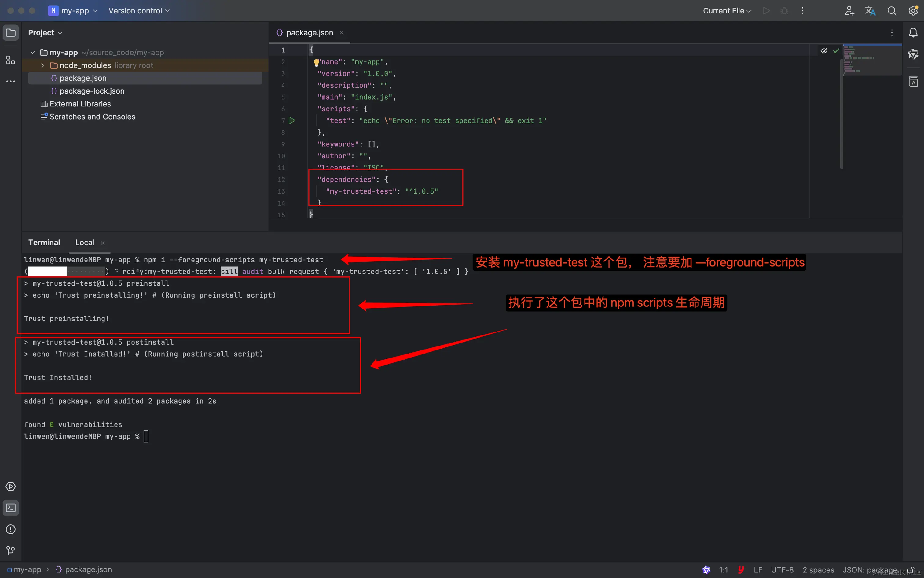Screen dimensions: 924x578
Task: Click the editor vertical scrollbar
Action: pyautogui.click(x=842, y=113)
